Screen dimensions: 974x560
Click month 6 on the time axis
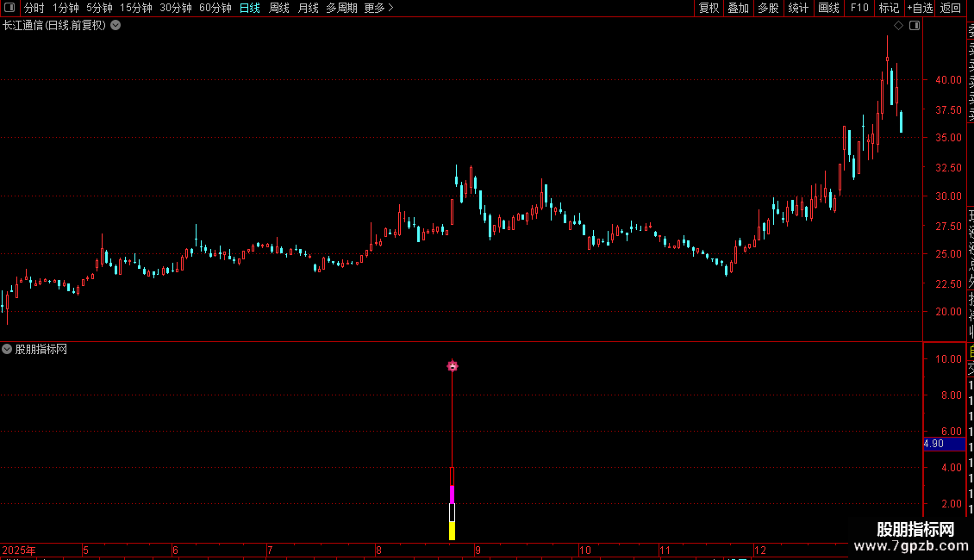coord(175,551)
